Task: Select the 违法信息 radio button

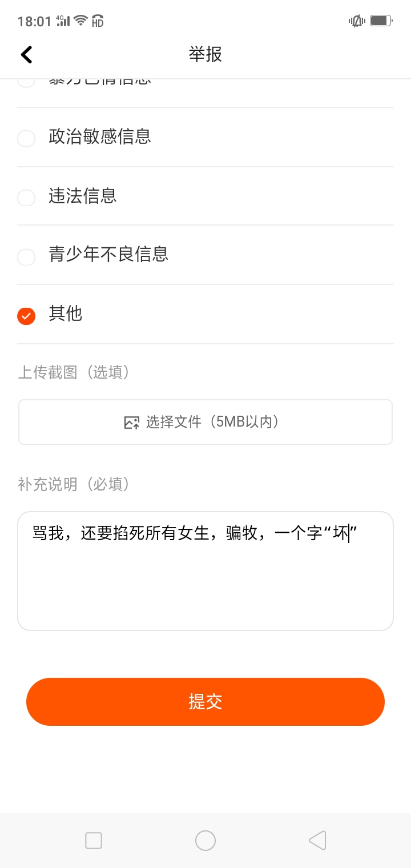Action: coord(26,198)
